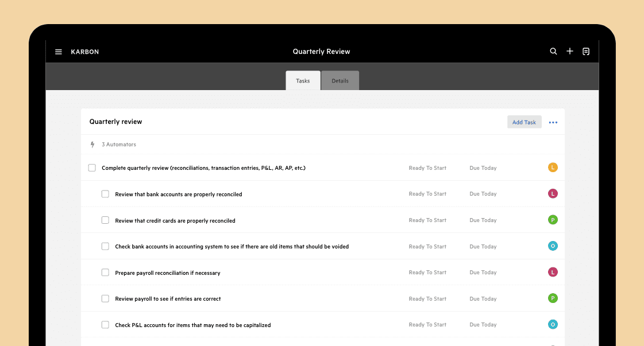Click the Add Task button

pos(524,122)
